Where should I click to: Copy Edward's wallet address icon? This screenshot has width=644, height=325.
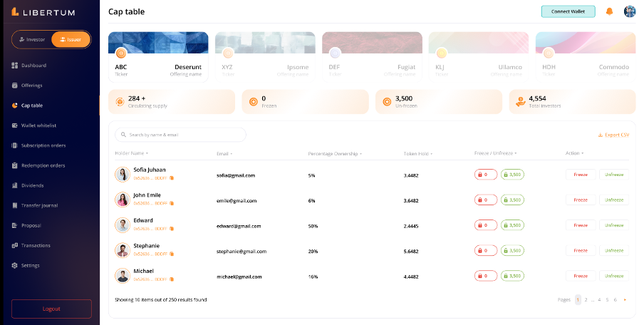172,228
